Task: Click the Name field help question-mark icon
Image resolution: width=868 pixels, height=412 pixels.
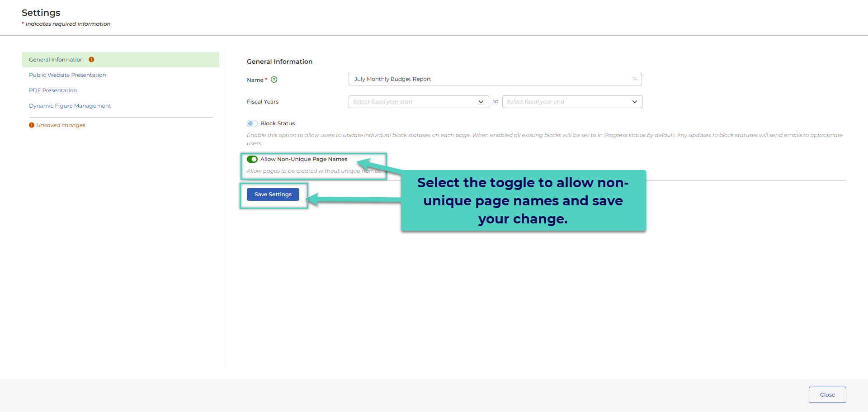Action: click(274, 80)
